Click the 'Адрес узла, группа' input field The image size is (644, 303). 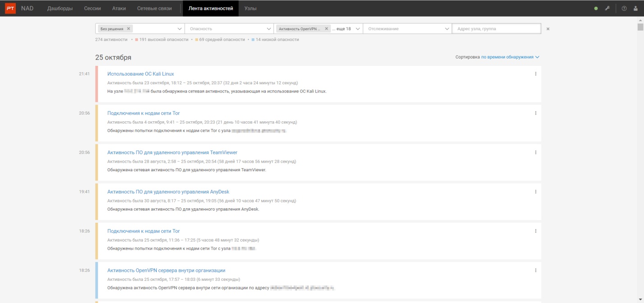496,28
